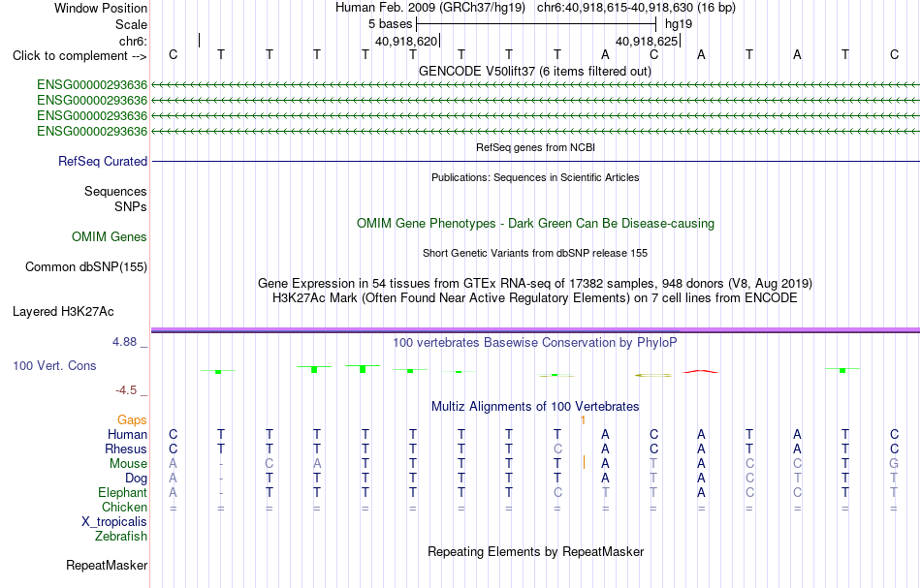Screen dimensions: 921x588
Task: Click the orange insertion bar in Mouse row
Action: point(584,462)
